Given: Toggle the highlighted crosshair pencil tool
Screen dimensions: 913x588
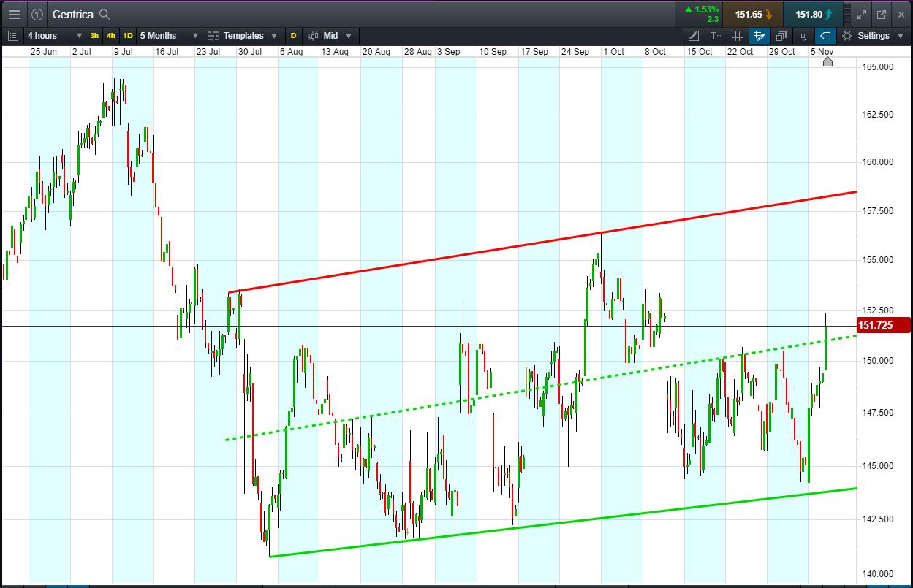Looking at the screenshot, I should pos(759,35).
